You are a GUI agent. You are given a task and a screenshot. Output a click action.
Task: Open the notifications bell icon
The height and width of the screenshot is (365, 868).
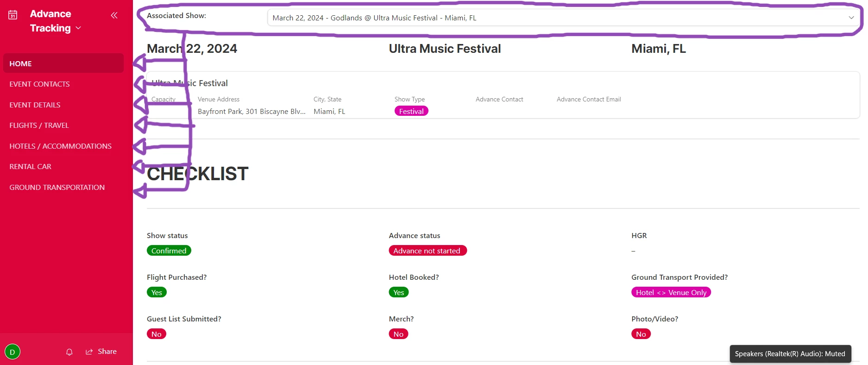pyautogui.click(x=69, y=352)
